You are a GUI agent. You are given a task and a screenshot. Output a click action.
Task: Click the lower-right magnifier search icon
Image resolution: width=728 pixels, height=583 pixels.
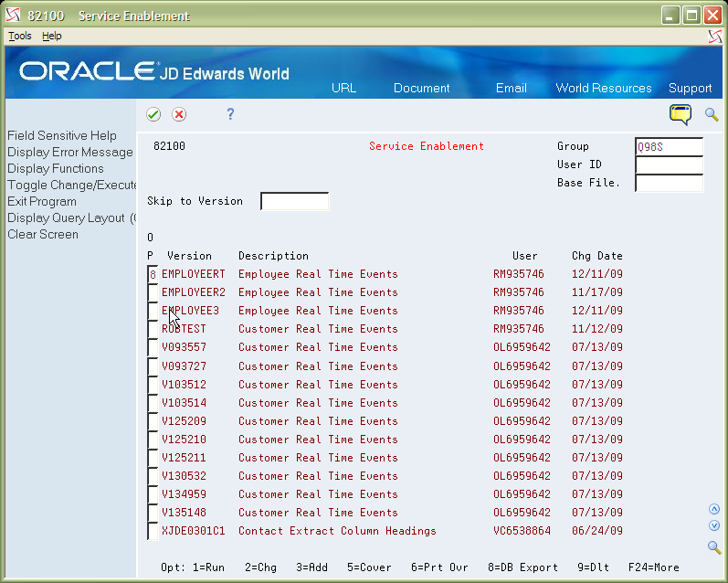click(714, 547)
